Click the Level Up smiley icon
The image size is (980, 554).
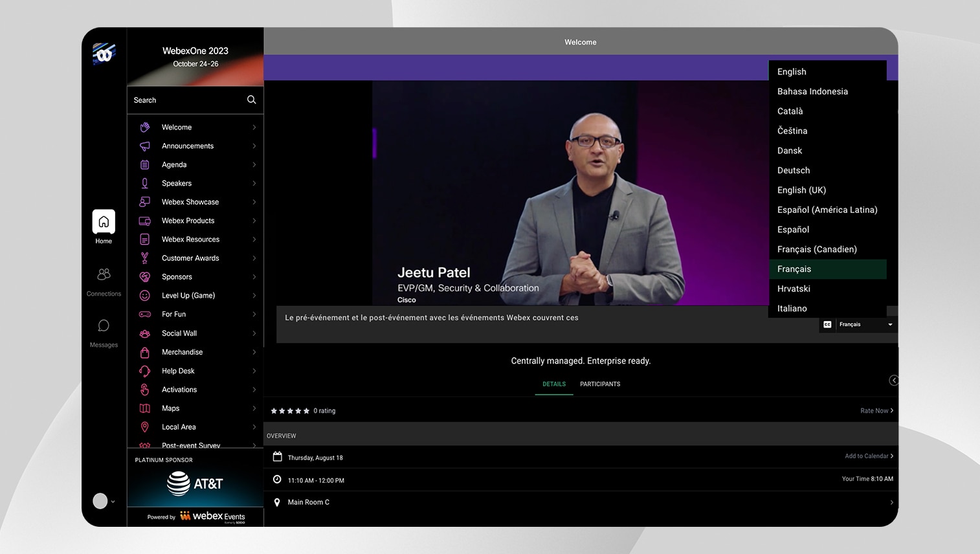[145, 296]
